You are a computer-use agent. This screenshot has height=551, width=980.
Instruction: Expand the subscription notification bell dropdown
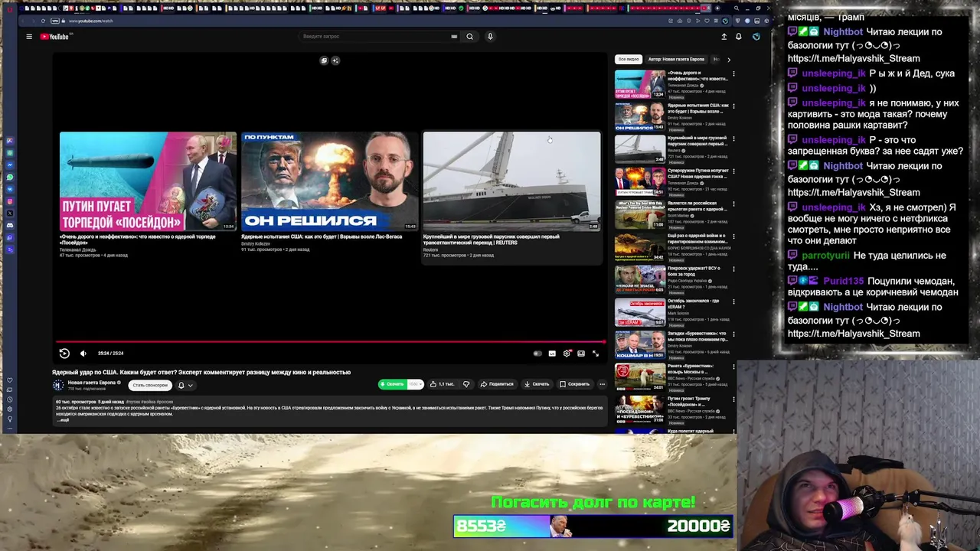185,385
